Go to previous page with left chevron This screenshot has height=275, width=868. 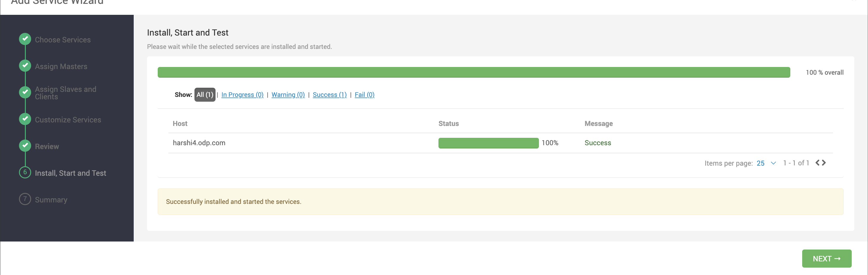[x=818, y=163]
